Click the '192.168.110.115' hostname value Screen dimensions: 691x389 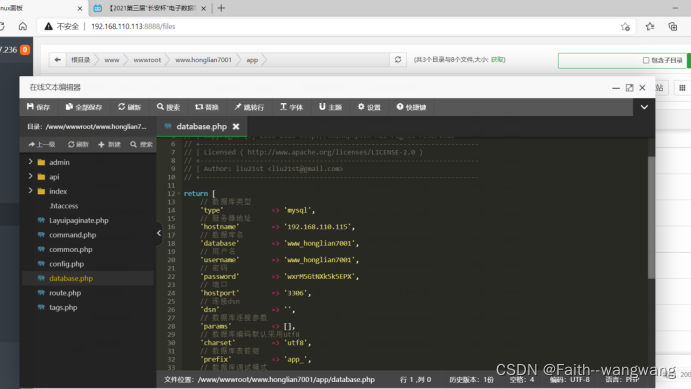click(x=318, y=227)
